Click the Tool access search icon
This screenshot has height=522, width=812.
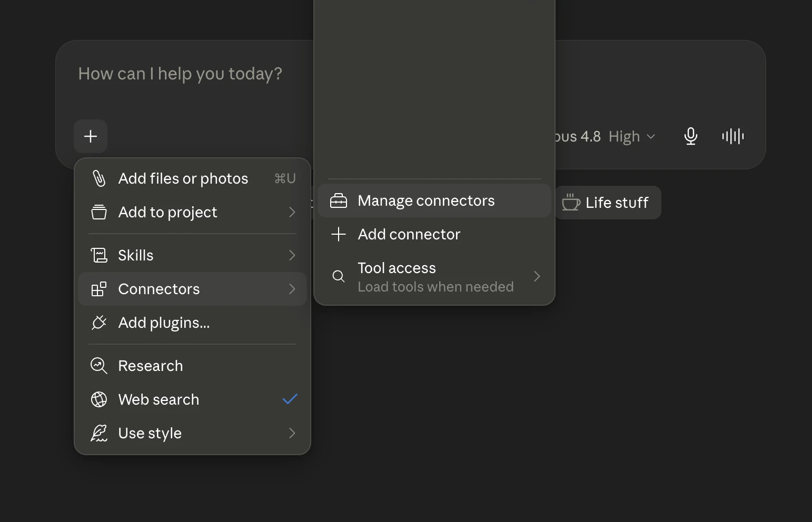[339, 276]
